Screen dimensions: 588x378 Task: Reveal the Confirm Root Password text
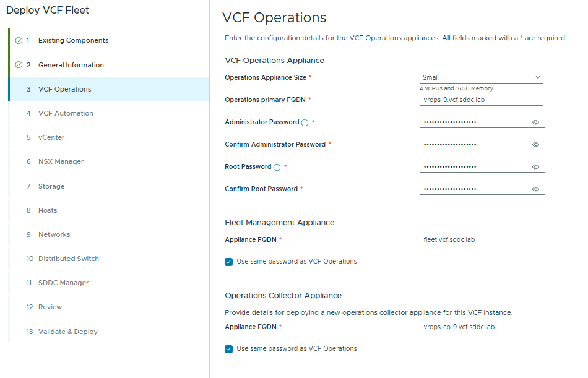[x=535, y=189]
